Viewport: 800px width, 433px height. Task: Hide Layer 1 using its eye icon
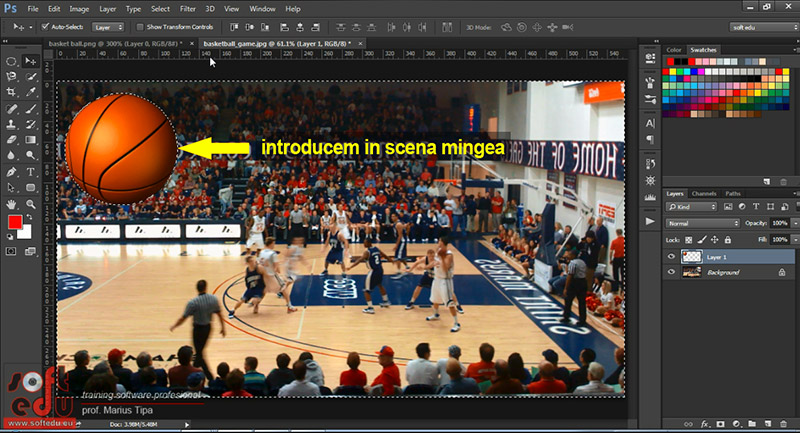[671, 257]
